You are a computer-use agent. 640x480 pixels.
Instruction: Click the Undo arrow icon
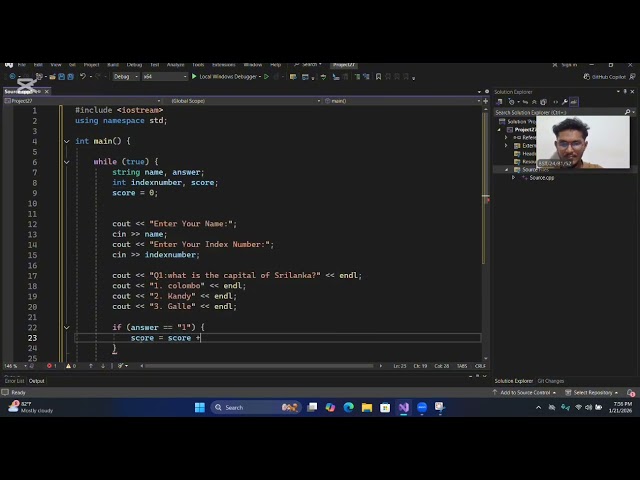point(83,76)
